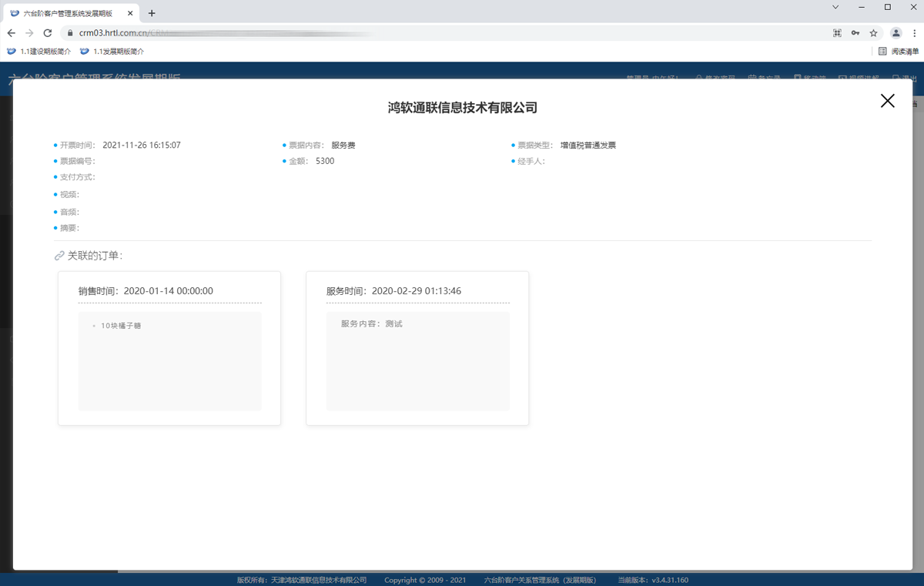Close the invoice detail popup

click(x=887, y=101)
